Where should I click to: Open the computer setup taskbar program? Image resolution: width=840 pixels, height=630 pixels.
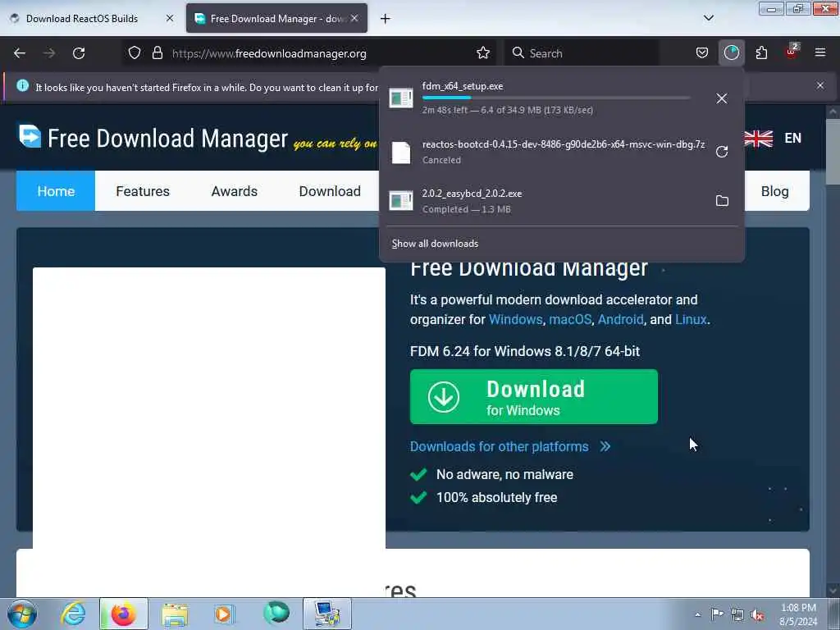pyautogui.click(x=326, y=614)
